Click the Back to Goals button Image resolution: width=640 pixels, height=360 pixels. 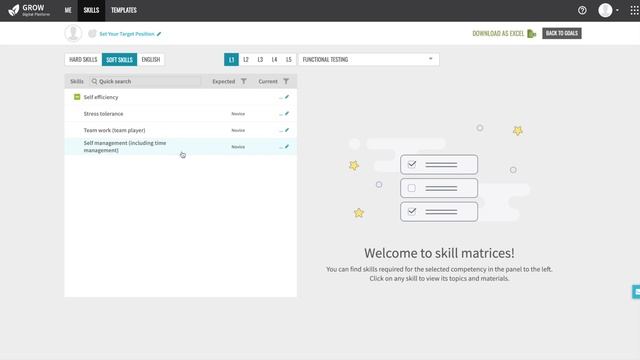pyautogui.click(x=562, y=33)
